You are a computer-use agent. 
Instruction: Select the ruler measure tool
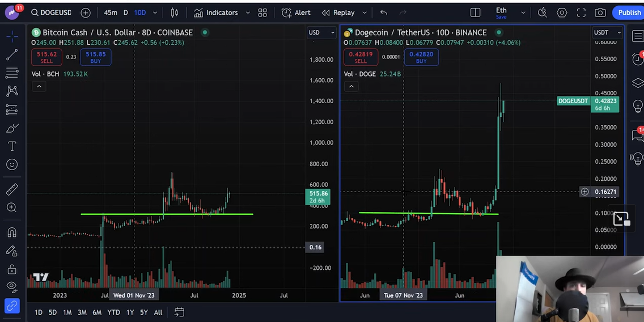12,189
